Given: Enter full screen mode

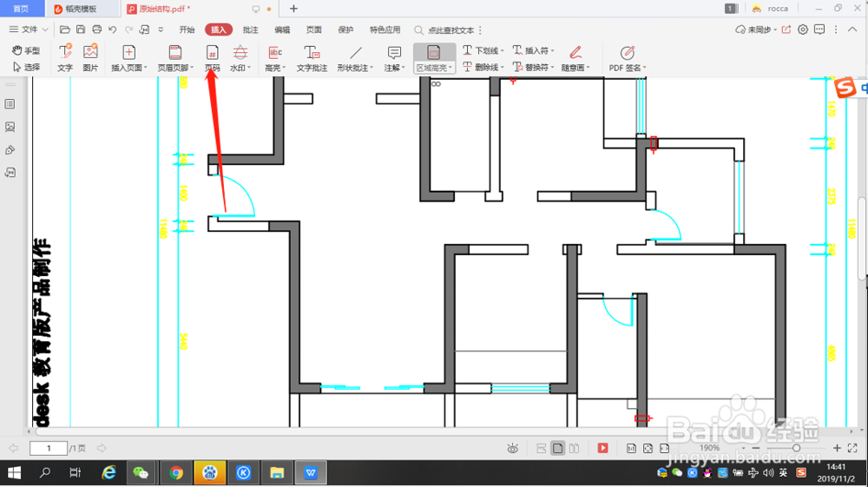Looking at the screenshot, I should (x=852, y=448).
